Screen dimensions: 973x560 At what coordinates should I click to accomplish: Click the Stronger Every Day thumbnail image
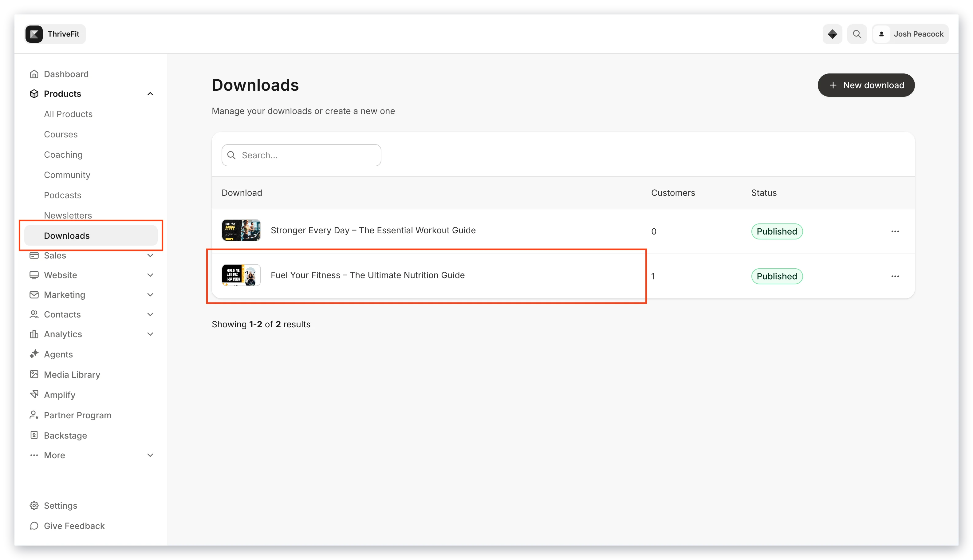click(241, 230)
